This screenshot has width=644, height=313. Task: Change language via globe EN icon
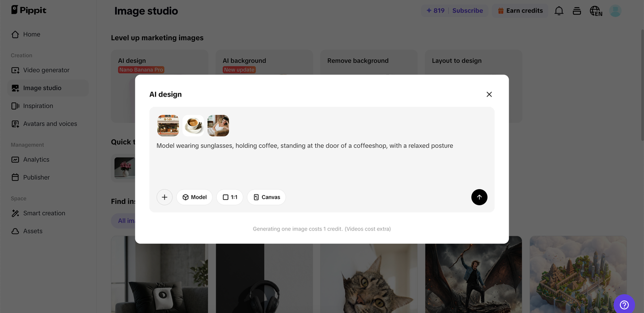tap(596, 11)
